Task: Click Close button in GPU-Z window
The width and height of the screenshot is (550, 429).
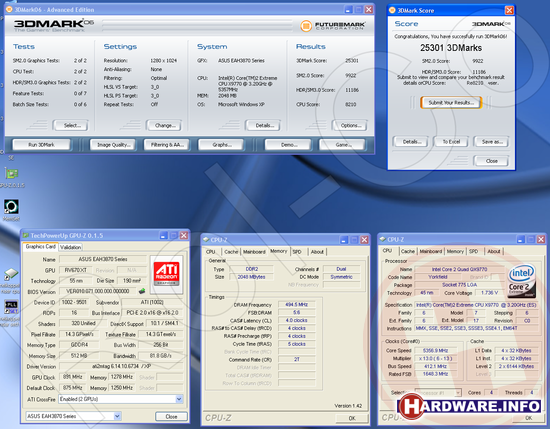Action: [171, 416]
